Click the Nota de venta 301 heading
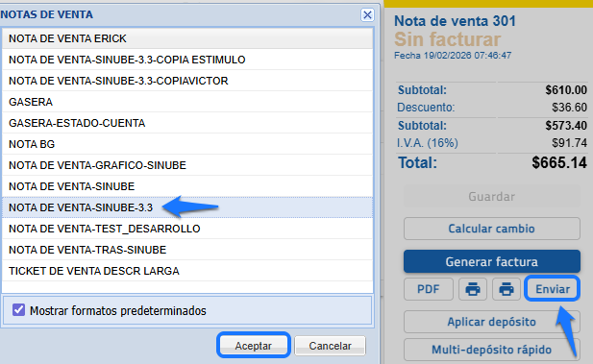This screenshot has height=364, width=593. tap(455, 21)
